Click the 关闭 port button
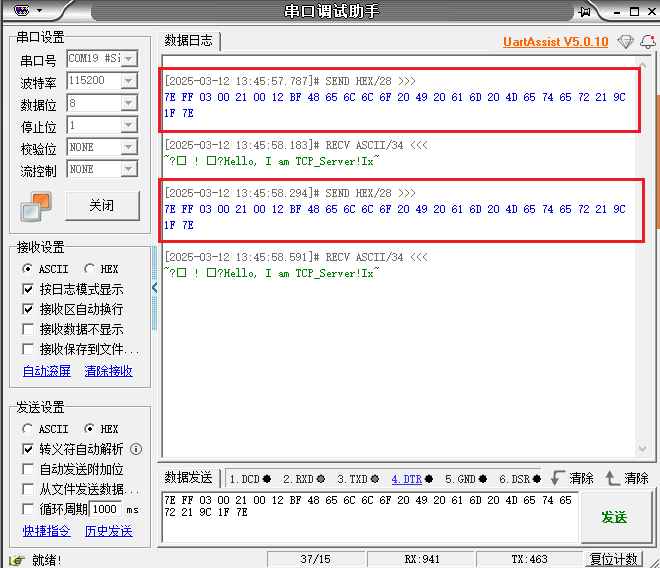Image resolution: width=660 pixels, height=568 pixels. [102, 205]
